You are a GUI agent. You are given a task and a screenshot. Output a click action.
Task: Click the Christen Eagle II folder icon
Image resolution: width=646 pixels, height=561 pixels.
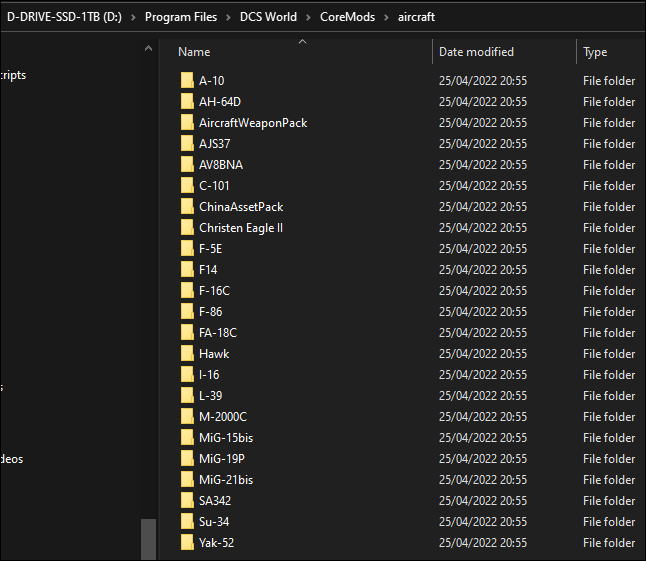tap(187, 227)
